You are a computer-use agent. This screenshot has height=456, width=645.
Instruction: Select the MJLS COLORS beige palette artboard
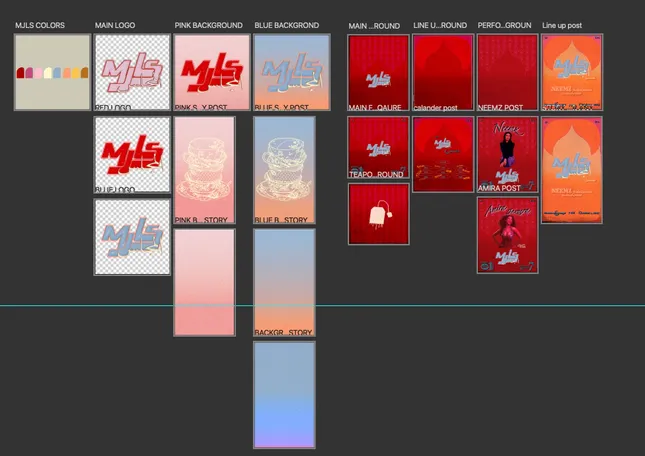(x=52, y=72)
